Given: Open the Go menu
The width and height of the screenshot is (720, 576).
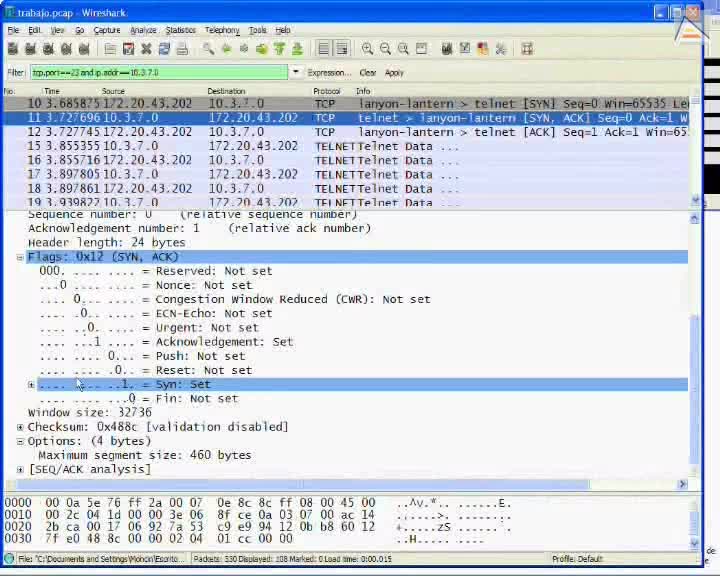Looking at the screenshot, I should point(79,30).
